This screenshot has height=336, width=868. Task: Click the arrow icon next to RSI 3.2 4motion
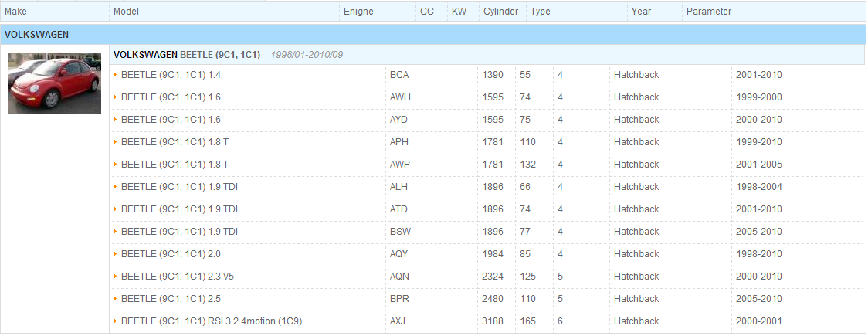tap(116, 321)
